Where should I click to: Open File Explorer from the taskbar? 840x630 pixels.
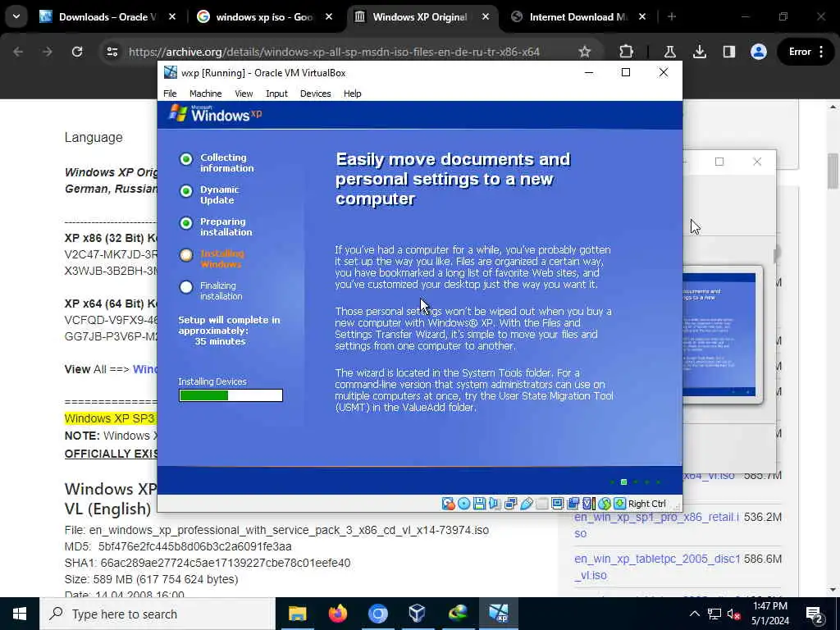pos(297,614)
